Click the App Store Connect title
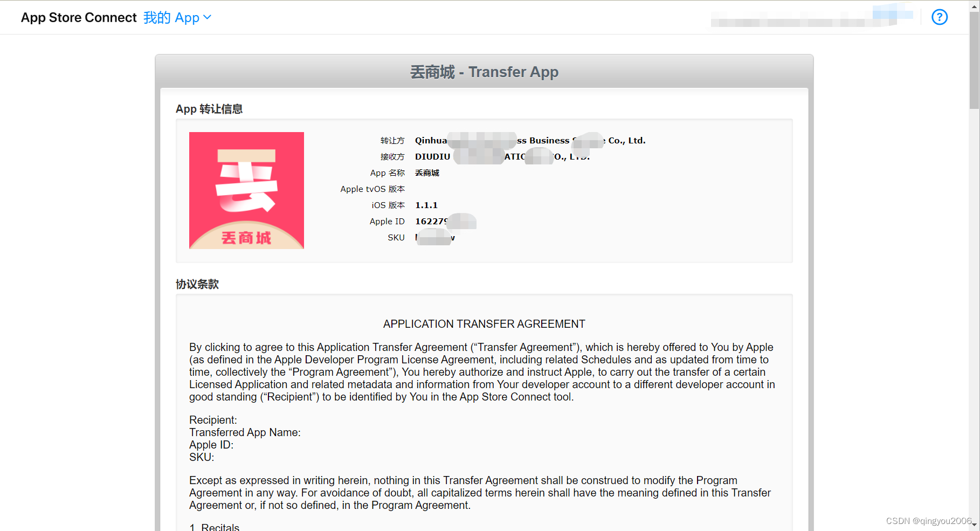Screen dimensions: 980x531 [79, 18]
